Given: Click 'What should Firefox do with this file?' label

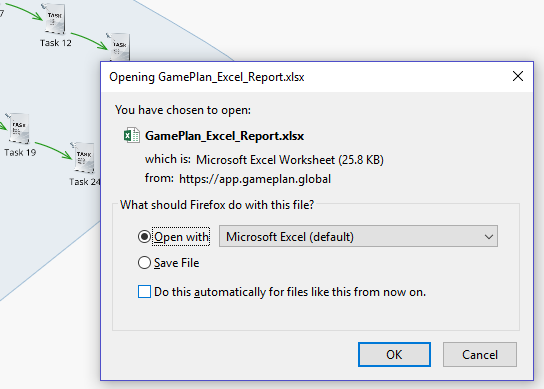Looking at the screenshot, I should click(x=217, y=205).
